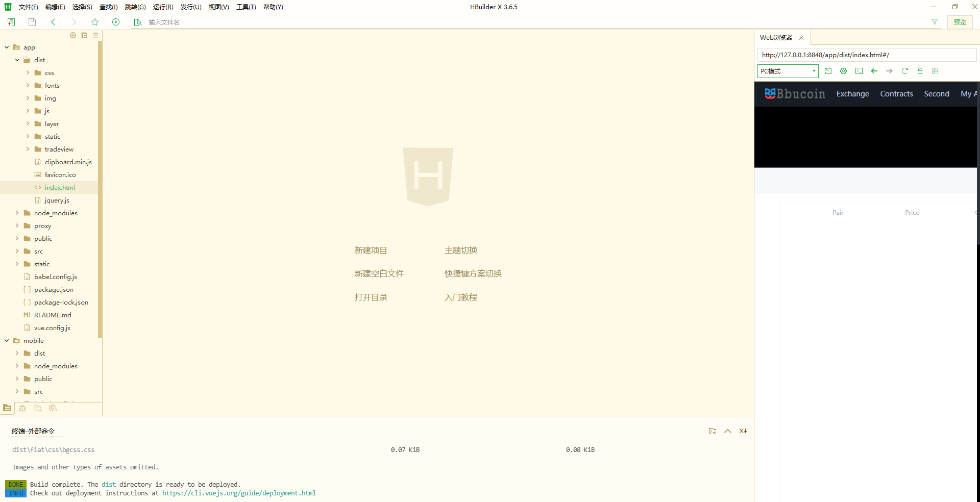Click the browser URL address field

(x=866, y=55)
